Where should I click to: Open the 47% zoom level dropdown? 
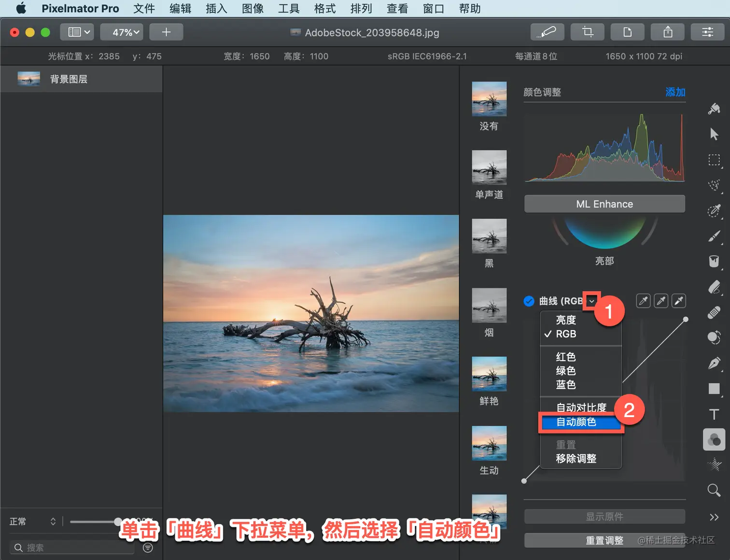coord(122,32)
